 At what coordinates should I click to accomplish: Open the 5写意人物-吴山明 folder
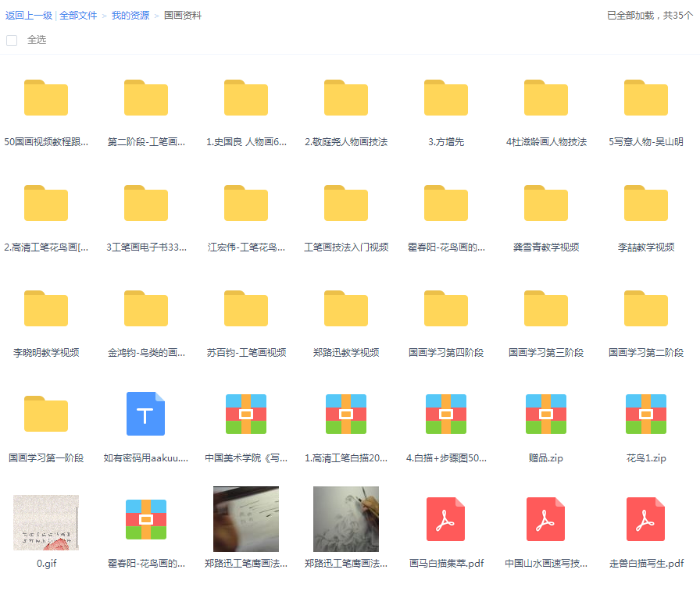[646, 98]
